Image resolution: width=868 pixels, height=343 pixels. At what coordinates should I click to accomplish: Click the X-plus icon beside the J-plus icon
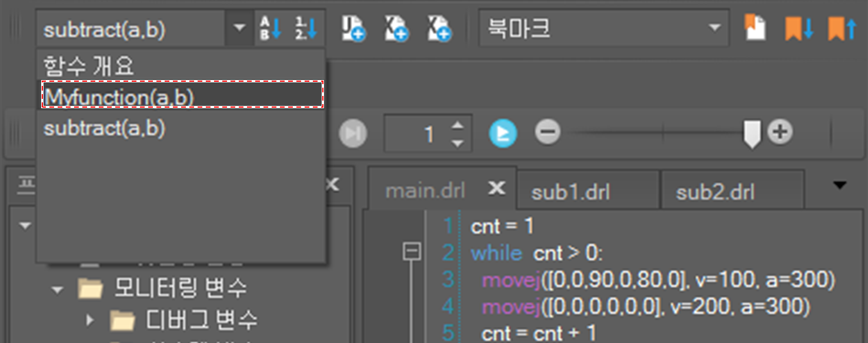[x=396, y=28]
